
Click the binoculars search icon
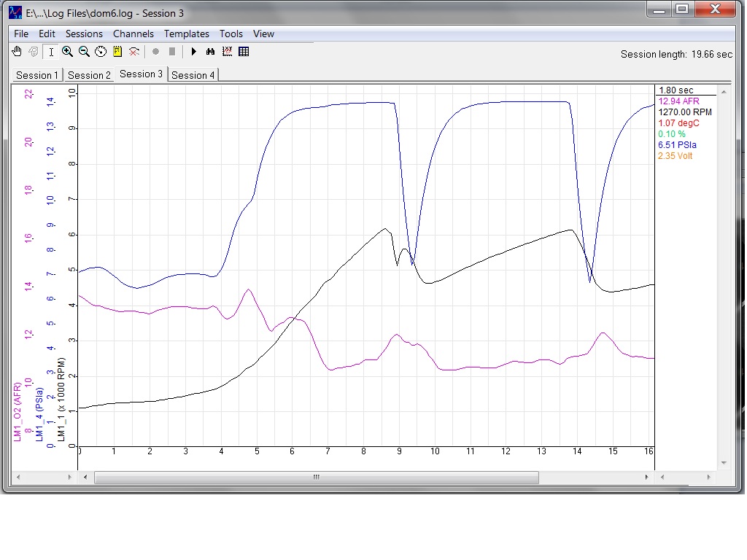(x=210, y=52)
